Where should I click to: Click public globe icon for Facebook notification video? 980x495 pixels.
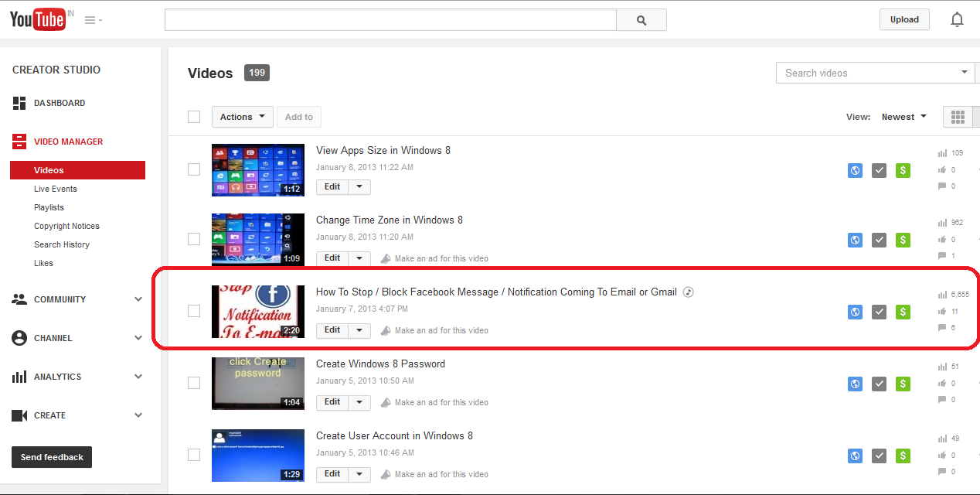click(855, 312)
